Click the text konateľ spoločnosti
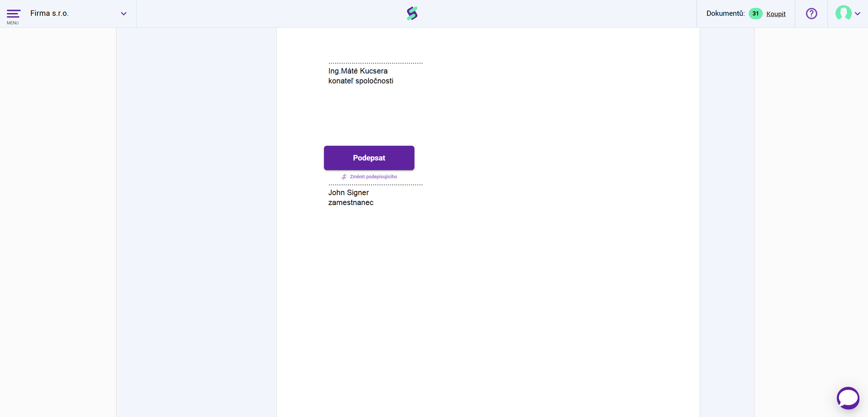Image resolution: width=868 pixels, height=417 pixels. pyautogui.click(x=361, y=81)
